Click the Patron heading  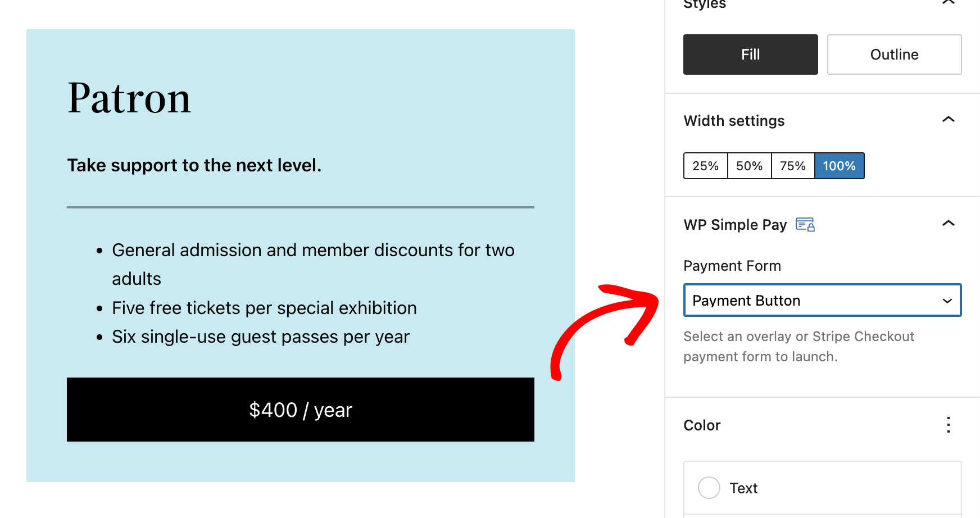(x=129, y=98)
